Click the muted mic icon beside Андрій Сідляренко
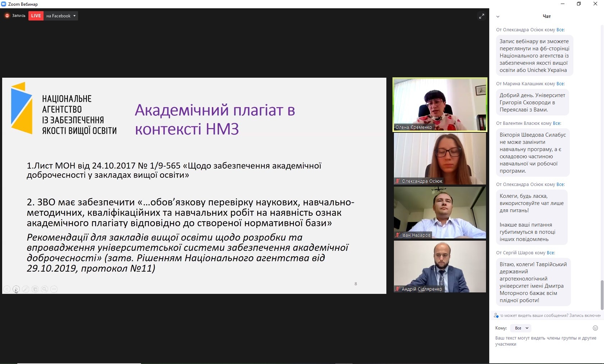The width and height of the screenshot is (604, 364). tap(398, 289)
